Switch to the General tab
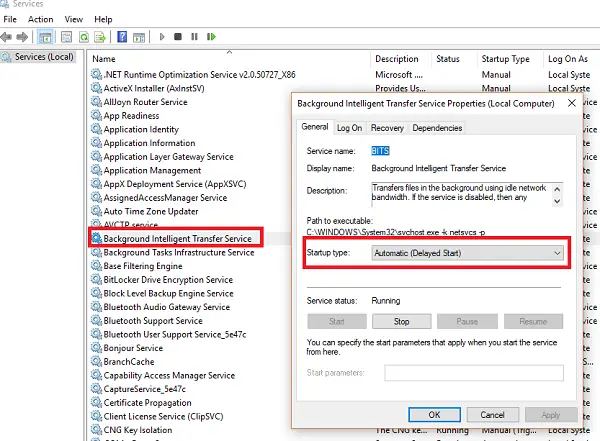Screen dimensions: 600x441 click(x=315, y=127)
